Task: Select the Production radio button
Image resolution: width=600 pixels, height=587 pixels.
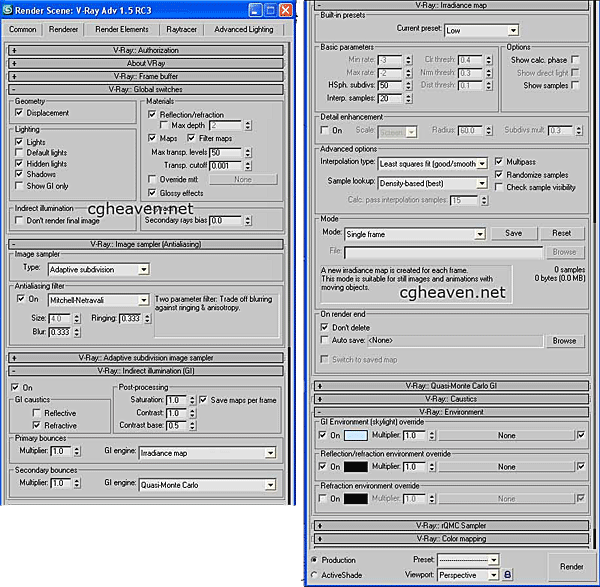Action: tap(315, 559)
